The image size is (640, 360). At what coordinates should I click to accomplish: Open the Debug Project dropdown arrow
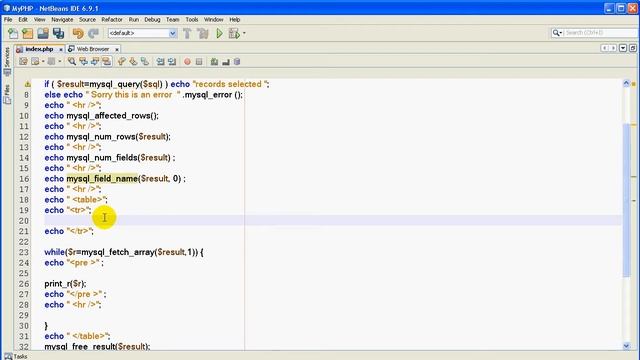(244, 33)
